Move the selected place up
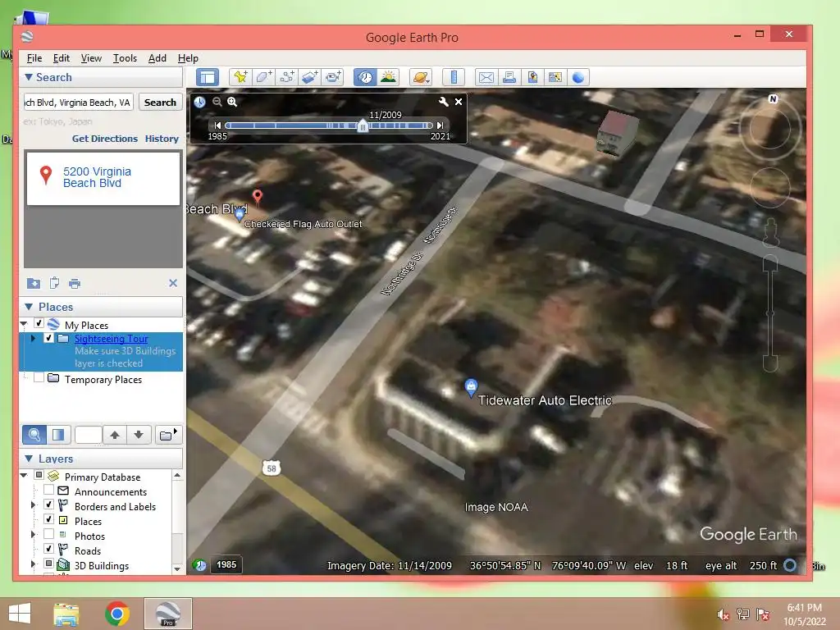The width and height of the screenshot is (840, 630). click(x=115, y=435)
